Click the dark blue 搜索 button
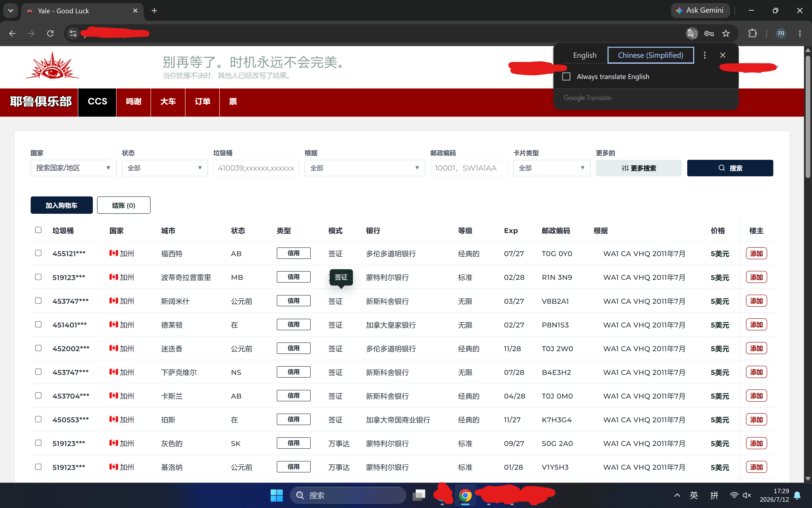 point(730,168)
